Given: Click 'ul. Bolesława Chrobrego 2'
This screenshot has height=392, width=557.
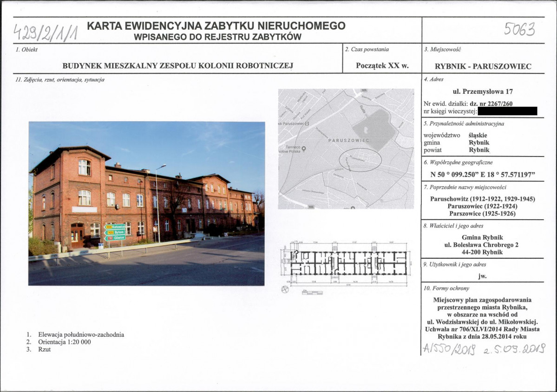Looking at the screenshot, I should [481, 245].
